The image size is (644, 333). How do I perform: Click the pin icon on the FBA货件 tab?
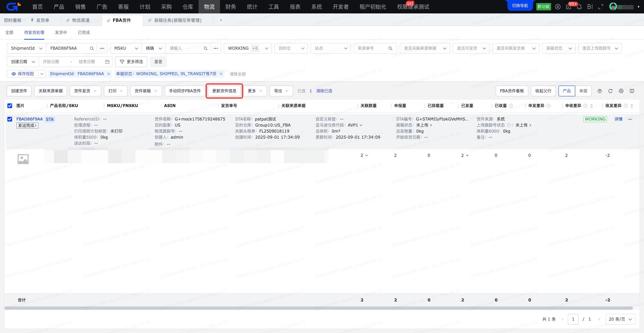tap(109, 20)
